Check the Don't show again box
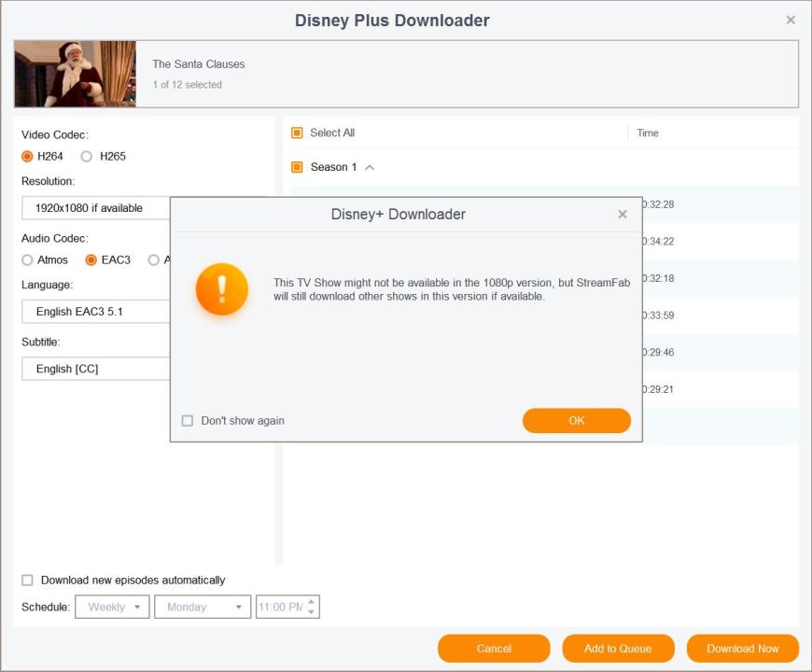 pyautogui.click(x=188, y=421)
